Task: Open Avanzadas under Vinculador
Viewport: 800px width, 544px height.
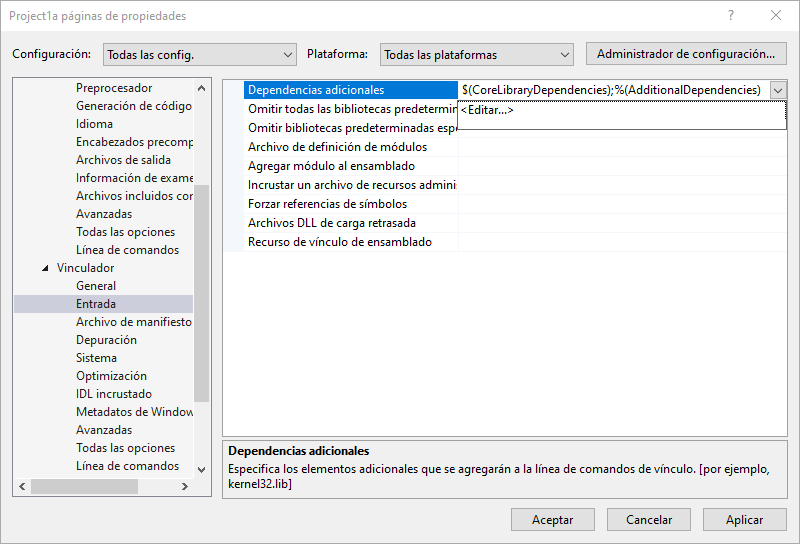Action: pos(104,430)
